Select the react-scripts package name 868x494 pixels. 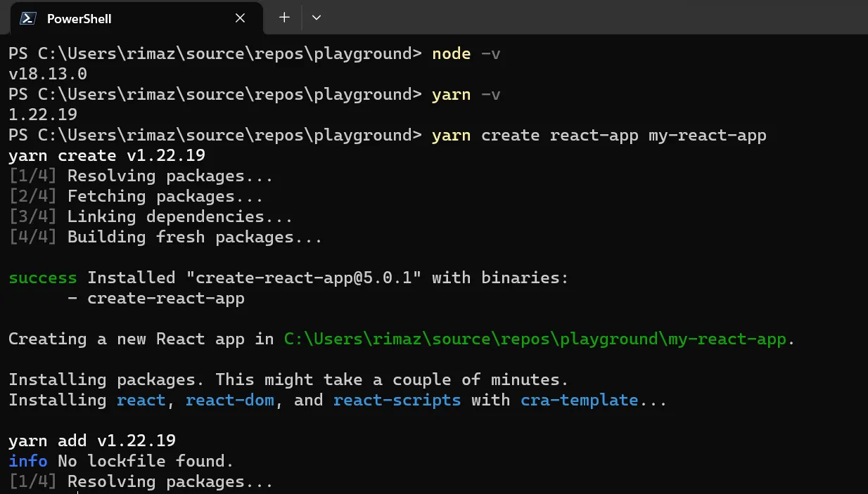397,400
